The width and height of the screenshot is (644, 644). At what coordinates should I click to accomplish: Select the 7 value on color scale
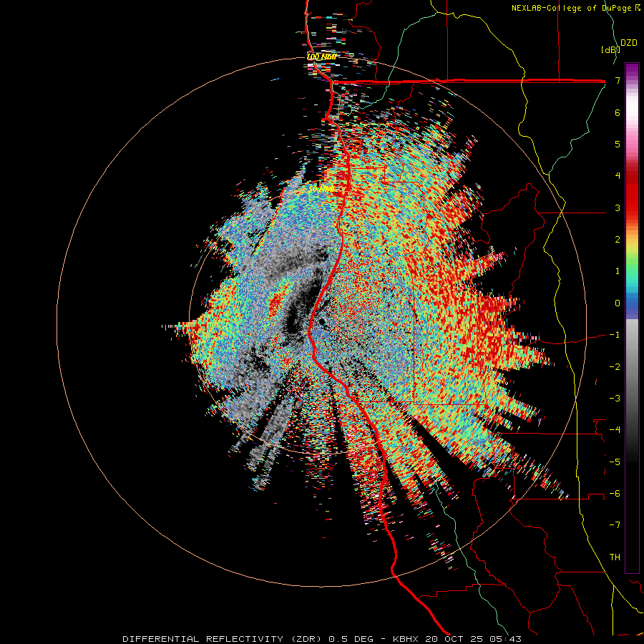[x=618, y=80]
